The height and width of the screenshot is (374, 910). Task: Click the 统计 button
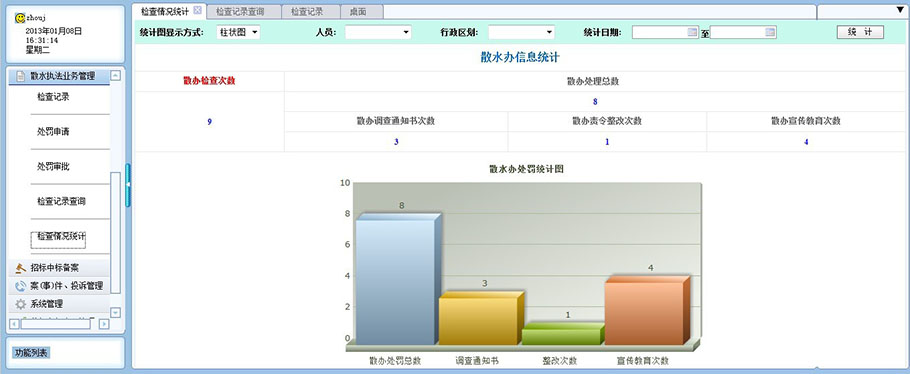coord(860,33)
